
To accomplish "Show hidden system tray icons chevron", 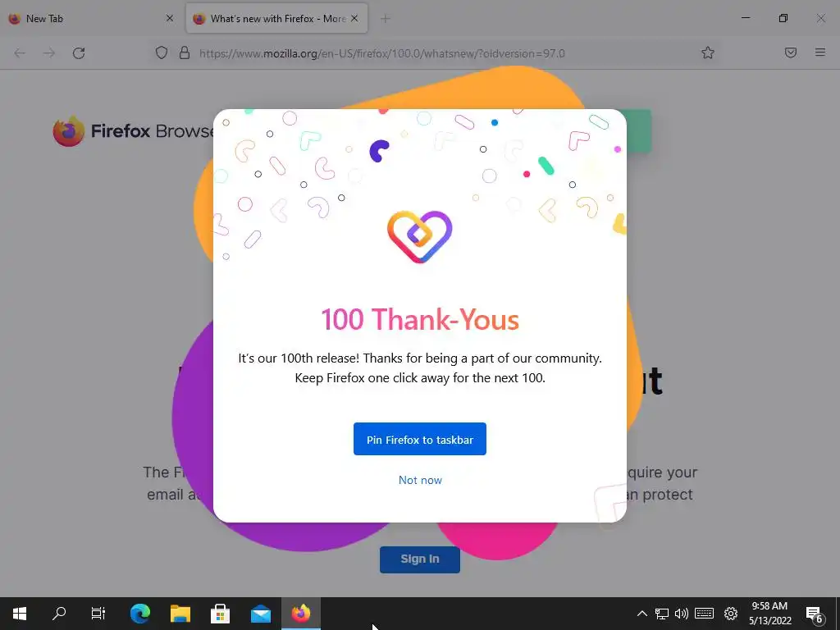I will 641,614.
